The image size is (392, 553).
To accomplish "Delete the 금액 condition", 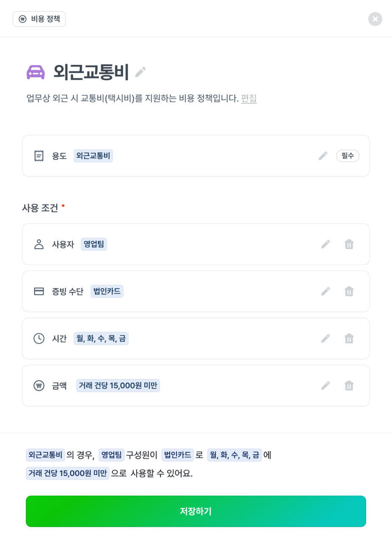I will pos(349,385).
